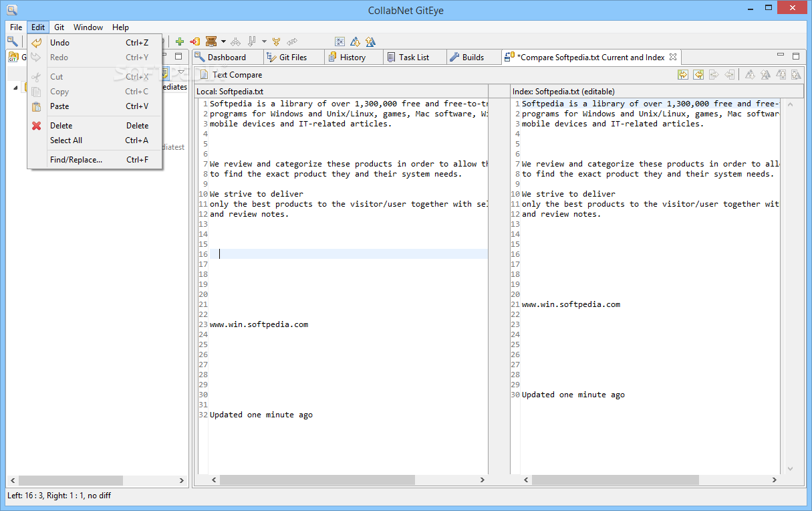This screenshot has height=511, width=812.
Task: Click previous difference icon in compare toolbar
Action: pos(765,75)
